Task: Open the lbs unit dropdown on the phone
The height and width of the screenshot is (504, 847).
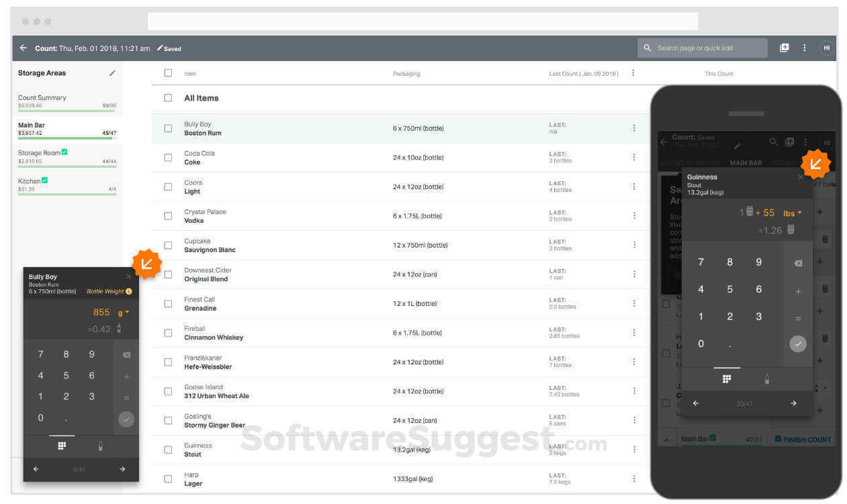Action: [792, 212]
